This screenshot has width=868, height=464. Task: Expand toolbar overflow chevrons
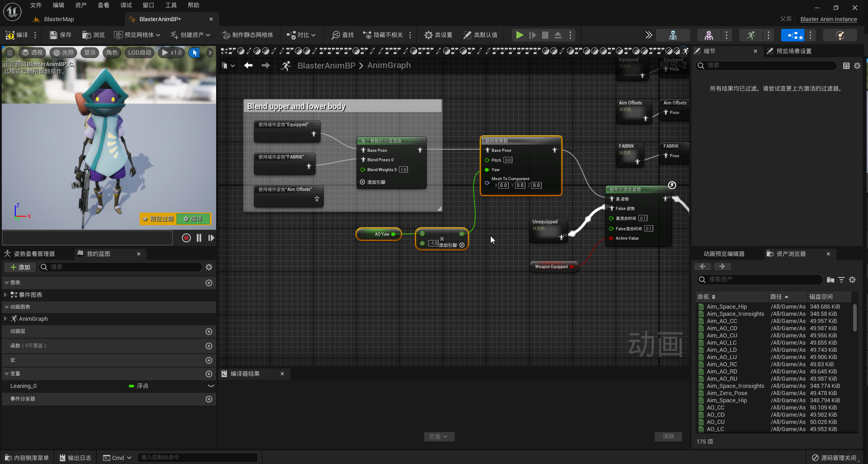(648, 35)
